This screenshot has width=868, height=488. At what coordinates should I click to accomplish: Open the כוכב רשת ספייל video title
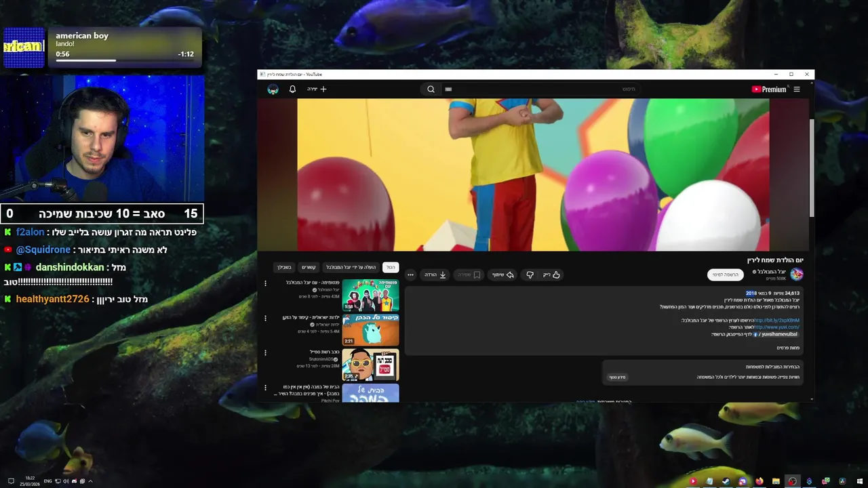click(x=324, y=352)
